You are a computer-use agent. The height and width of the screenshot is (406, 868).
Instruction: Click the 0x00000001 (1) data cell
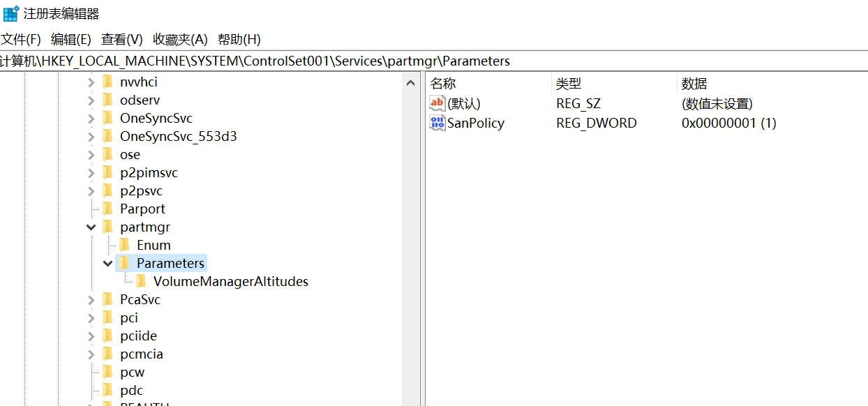(x=728, y=123)
